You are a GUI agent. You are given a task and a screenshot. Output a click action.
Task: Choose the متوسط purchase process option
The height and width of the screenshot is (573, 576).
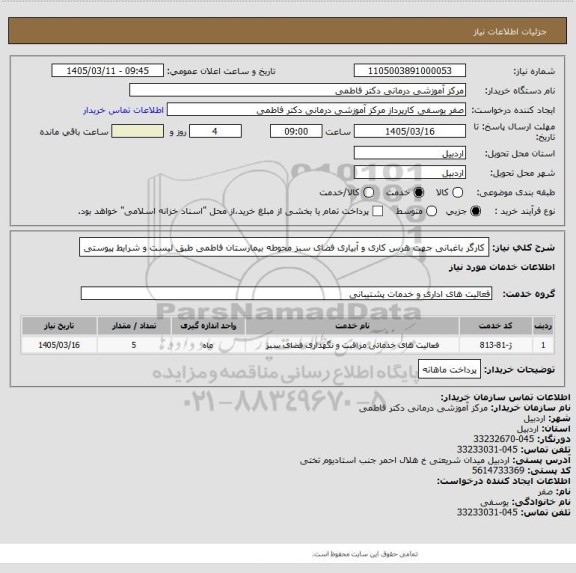tap(431, 211)
